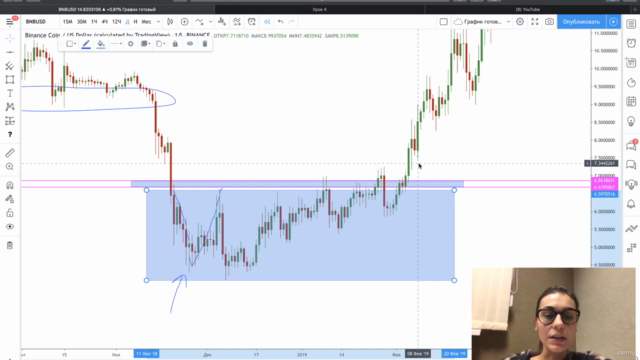The height and width of the screenshot is (360, 640).
Task: Select the rectangle shapes tool
Action: (x=10, y=80)
